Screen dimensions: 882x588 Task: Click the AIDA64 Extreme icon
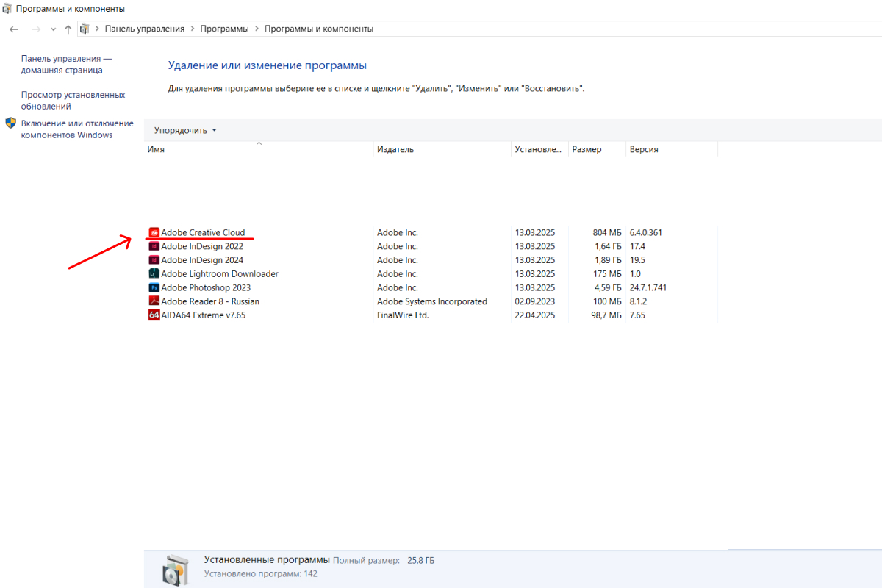point(154,315)
